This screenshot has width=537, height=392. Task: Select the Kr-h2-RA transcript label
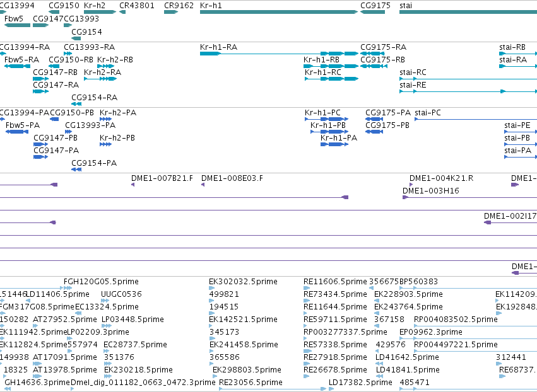(x=102, y=72)
